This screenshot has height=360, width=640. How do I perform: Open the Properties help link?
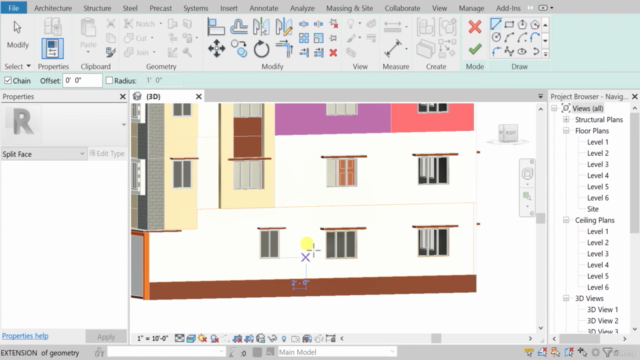(x=25, y=336)
